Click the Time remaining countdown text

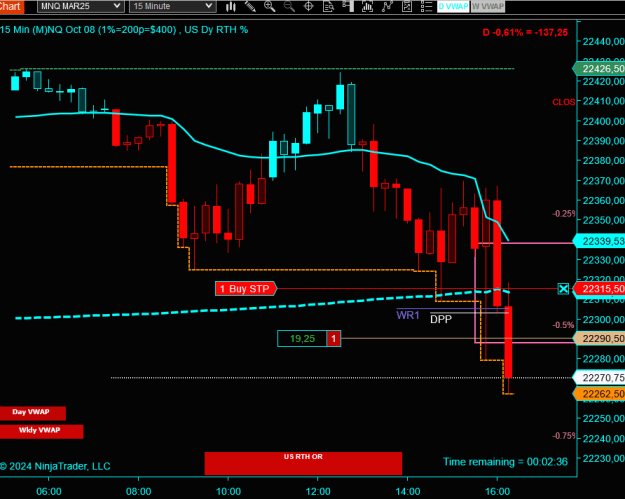pyautogui.click(x=505, y=462)
